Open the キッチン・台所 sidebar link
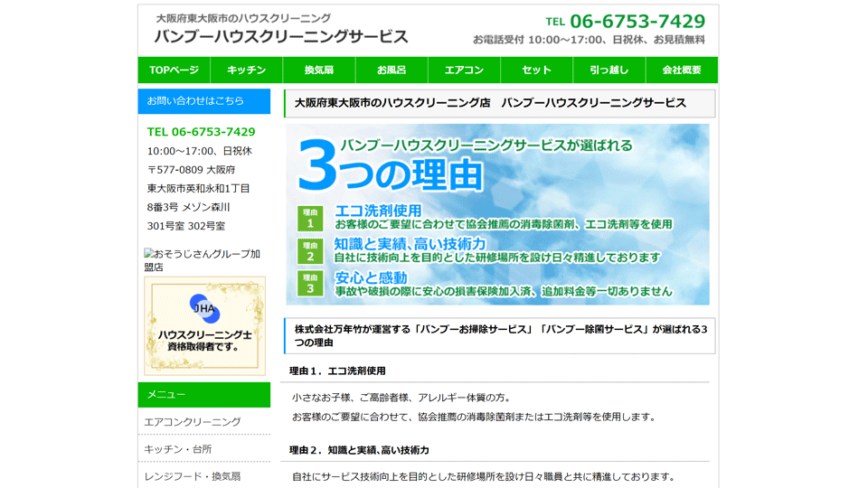This screenshot has height=488, width=868. [x=178, y=449]
